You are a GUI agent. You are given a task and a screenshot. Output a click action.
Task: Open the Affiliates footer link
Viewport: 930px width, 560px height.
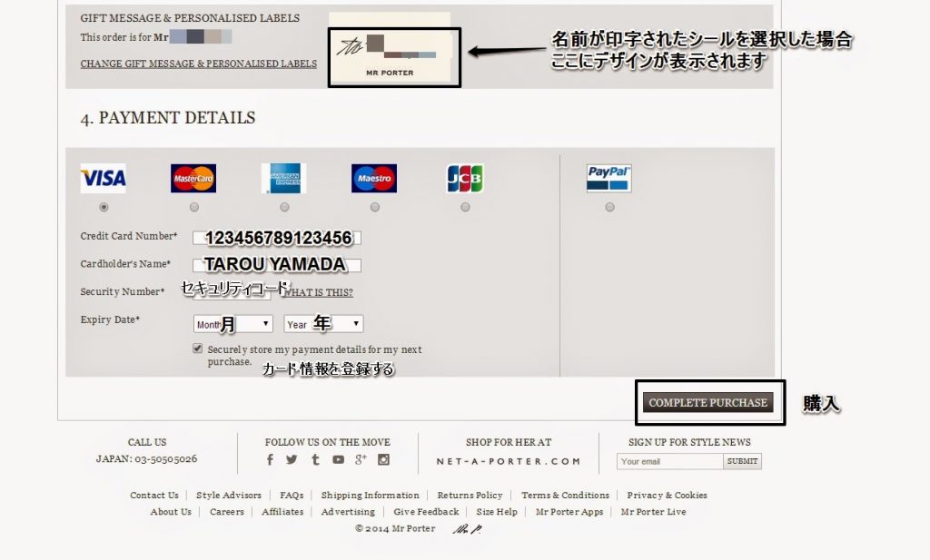(282, 511)
